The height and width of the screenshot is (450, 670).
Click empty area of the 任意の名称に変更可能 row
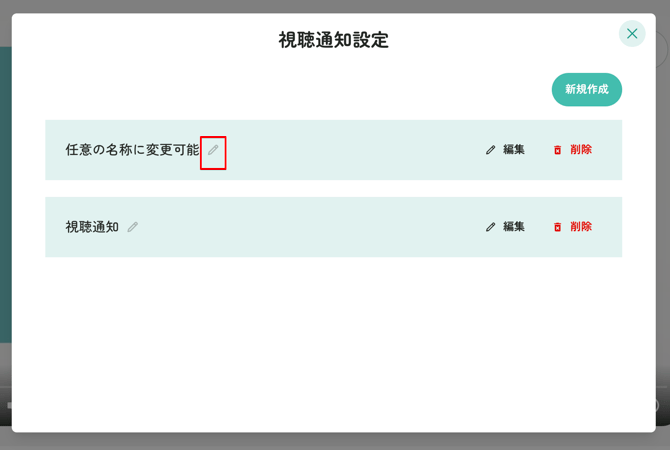point(350,150)
